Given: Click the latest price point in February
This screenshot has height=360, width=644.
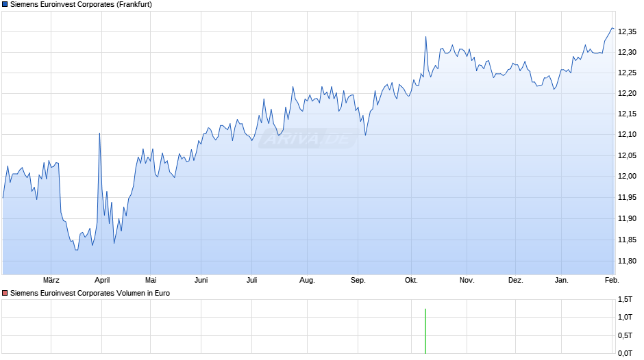Looking at the screenshot, I should (612, 28).
